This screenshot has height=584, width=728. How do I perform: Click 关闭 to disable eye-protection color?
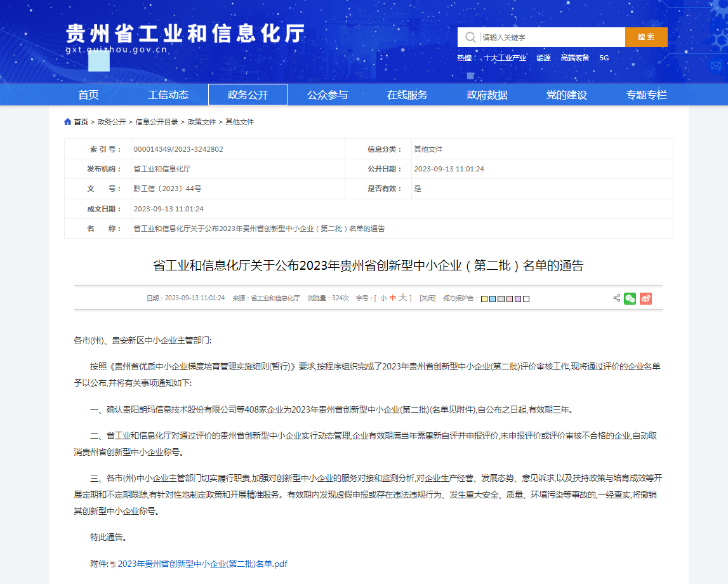(x=427, y=298)
